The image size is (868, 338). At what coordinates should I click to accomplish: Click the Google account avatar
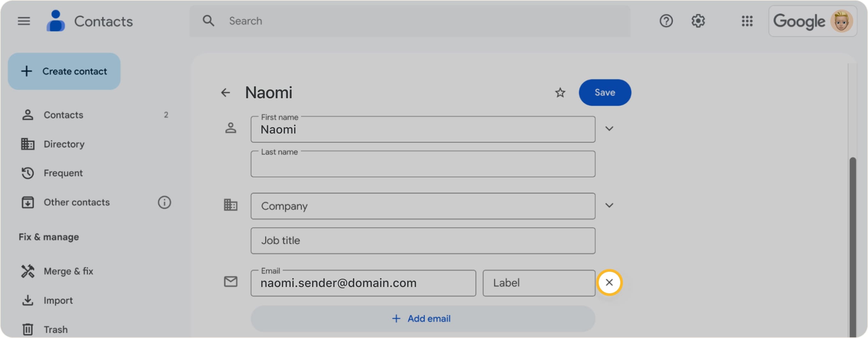coord(841,21)
